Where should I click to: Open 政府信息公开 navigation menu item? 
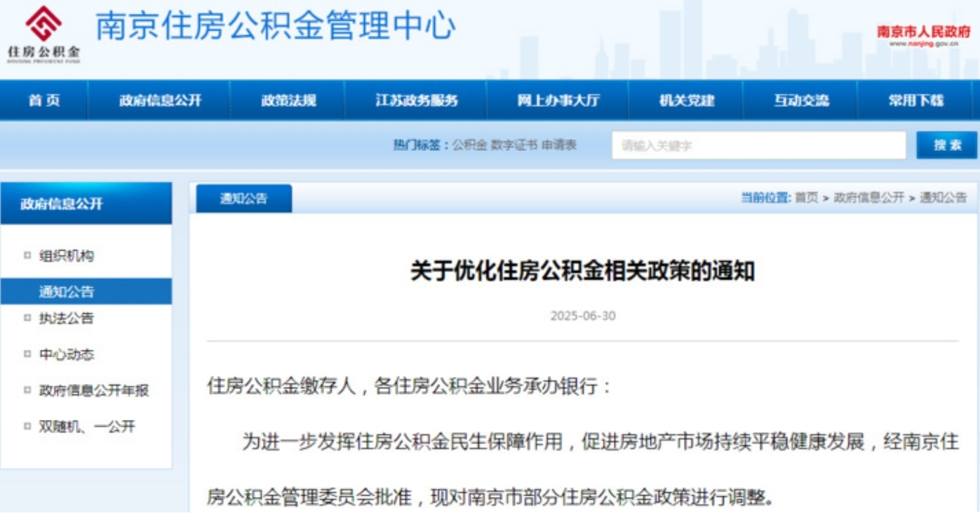[x=160, y=100]
